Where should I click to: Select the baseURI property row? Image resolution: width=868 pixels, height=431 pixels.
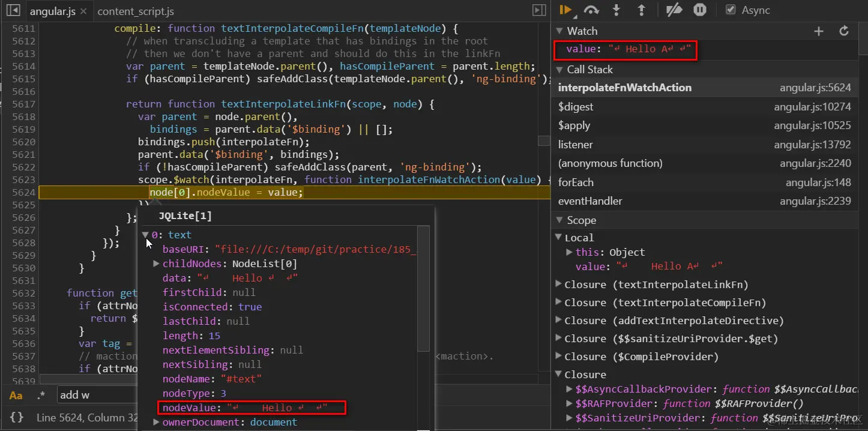(x=289, y=249)
